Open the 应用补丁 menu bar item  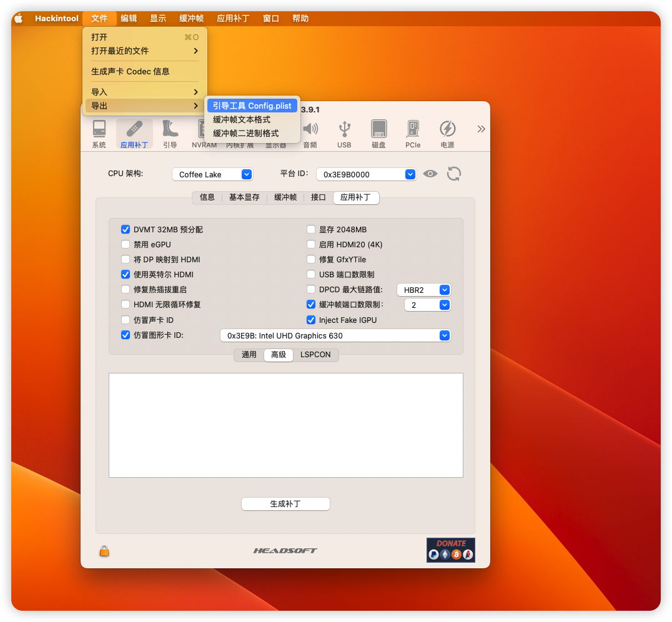pyautogui.click(x=233, y=19)
